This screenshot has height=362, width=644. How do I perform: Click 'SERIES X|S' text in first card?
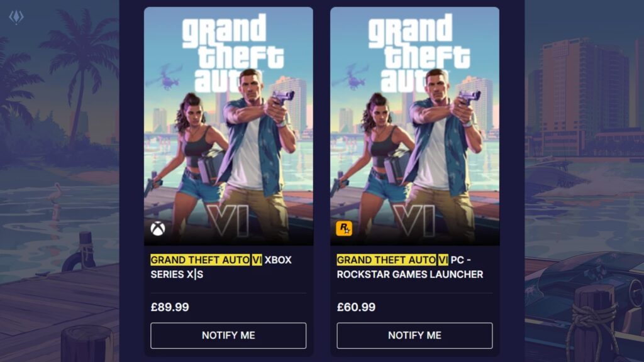coord(177,274)
